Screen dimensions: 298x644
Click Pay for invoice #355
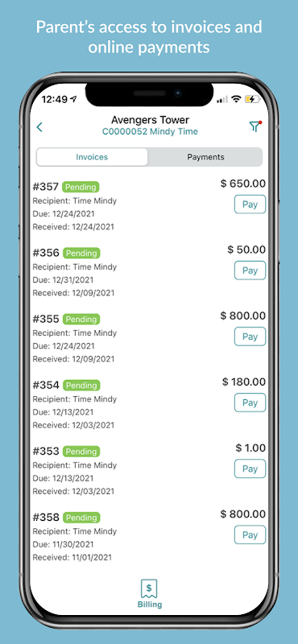pos(250,336)
